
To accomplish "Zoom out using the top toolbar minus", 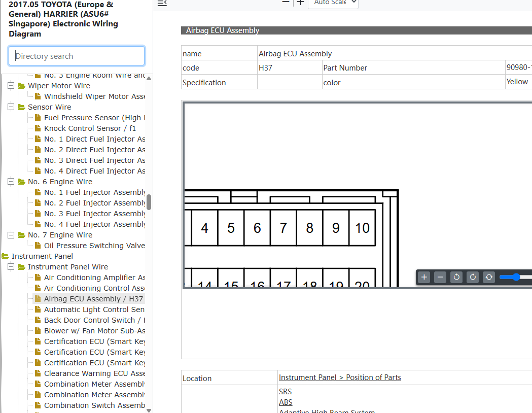I will pyautogui.click(x=286, y=3).
